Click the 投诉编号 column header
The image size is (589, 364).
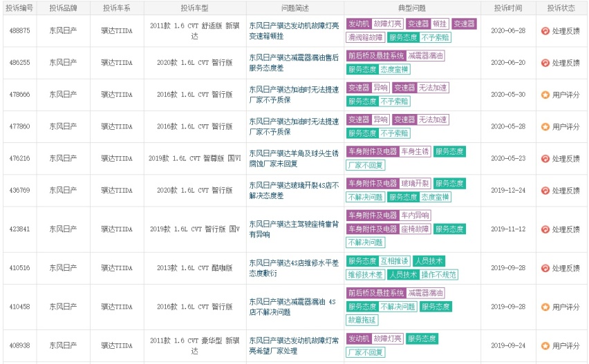pos(19,8)
